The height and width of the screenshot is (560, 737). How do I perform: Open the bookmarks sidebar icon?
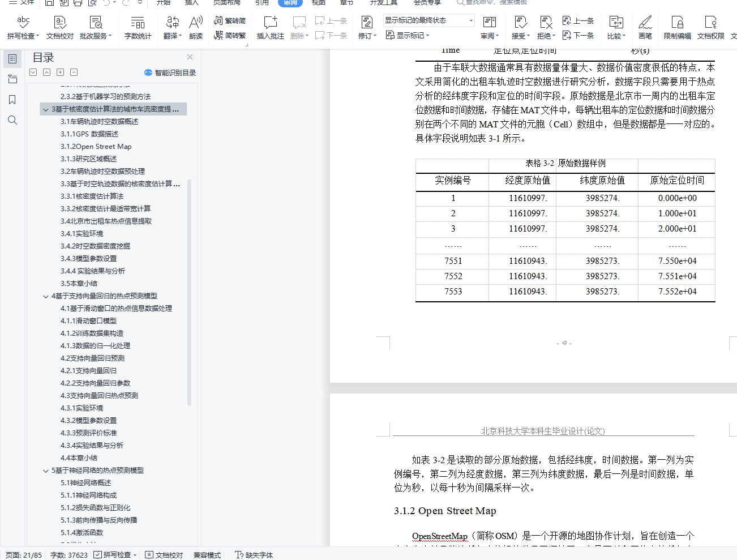pyautogui.click(x=12, y=100)
